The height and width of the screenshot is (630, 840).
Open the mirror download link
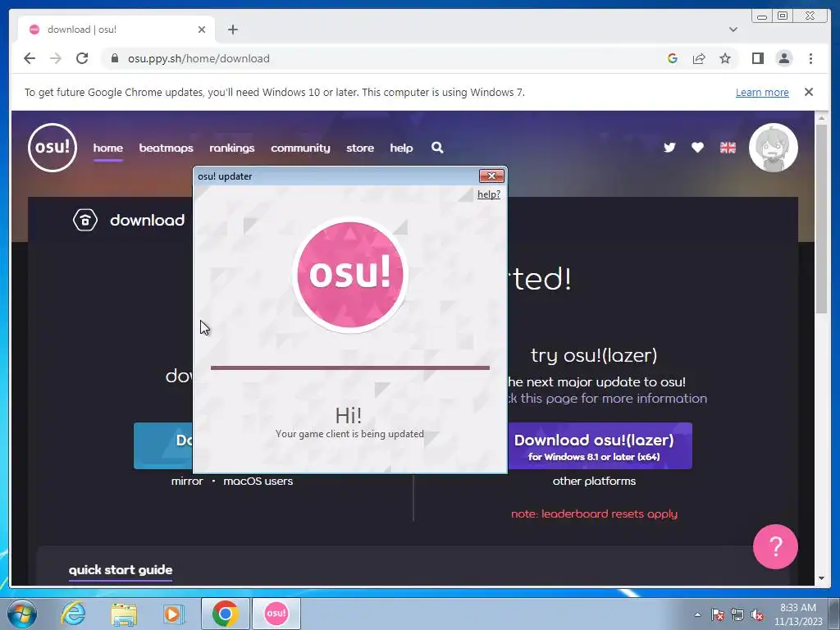[187, 481]
